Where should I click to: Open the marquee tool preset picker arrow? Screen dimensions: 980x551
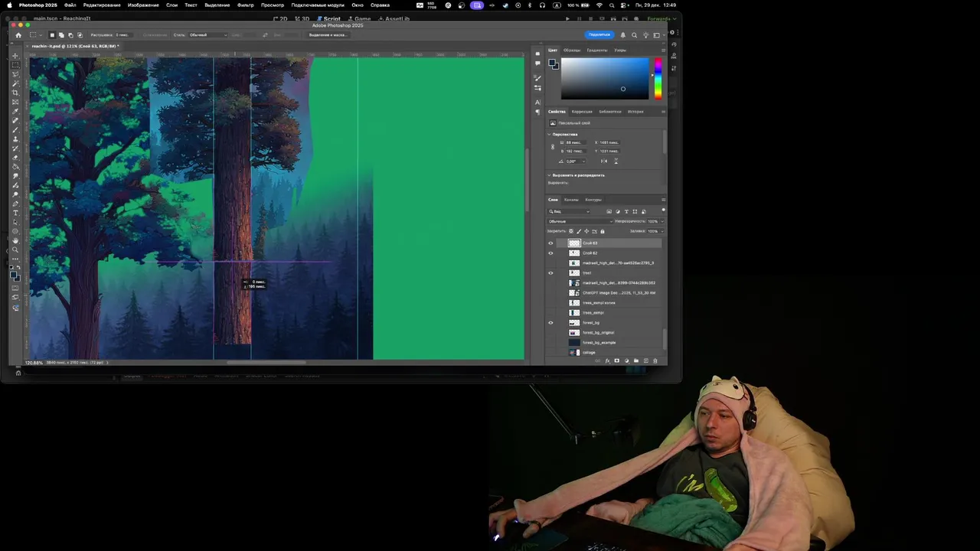[40, 34]
